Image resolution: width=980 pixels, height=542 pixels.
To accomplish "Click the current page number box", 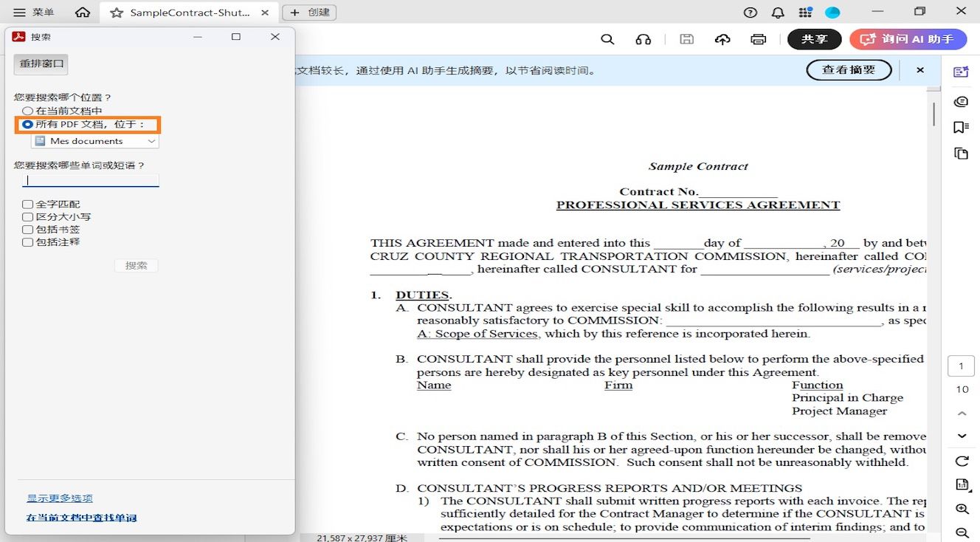I will point(962,366).
